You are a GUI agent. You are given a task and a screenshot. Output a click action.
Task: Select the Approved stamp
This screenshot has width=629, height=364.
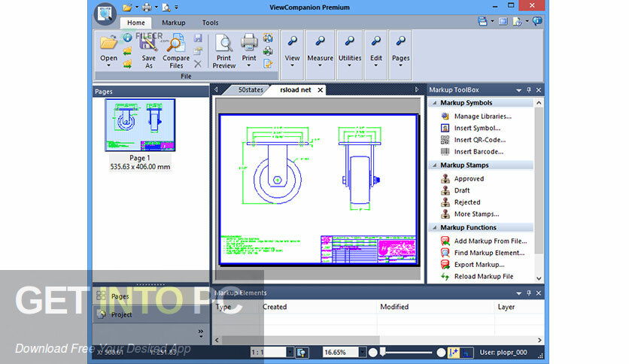click(463, 179)
